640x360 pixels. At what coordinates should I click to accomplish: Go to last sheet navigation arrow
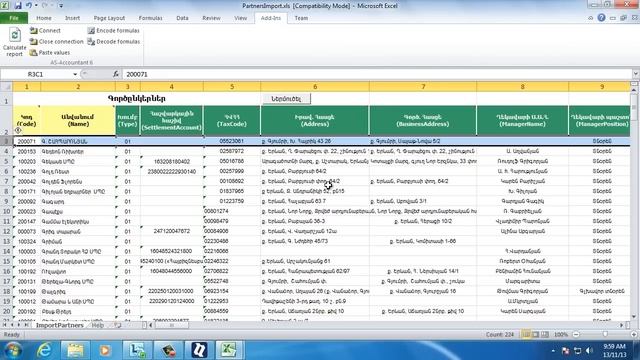click(27, 325)
